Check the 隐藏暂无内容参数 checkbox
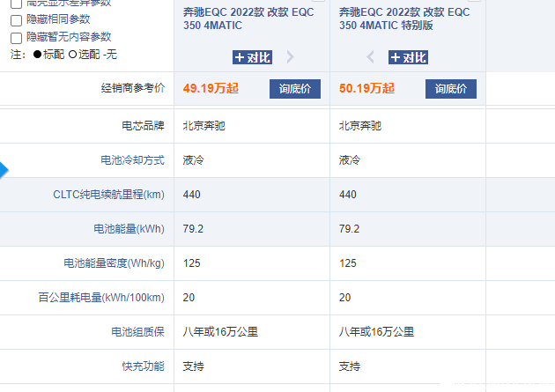This screenshot has width=555, height=392. [16, 38]
